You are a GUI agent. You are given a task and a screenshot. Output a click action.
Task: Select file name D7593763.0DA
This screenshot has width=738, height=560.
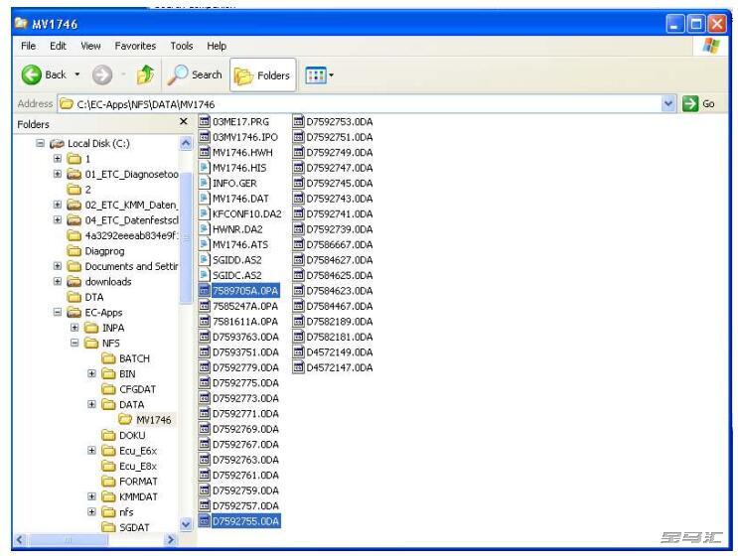pyautogui.click(x=245, y=337)
